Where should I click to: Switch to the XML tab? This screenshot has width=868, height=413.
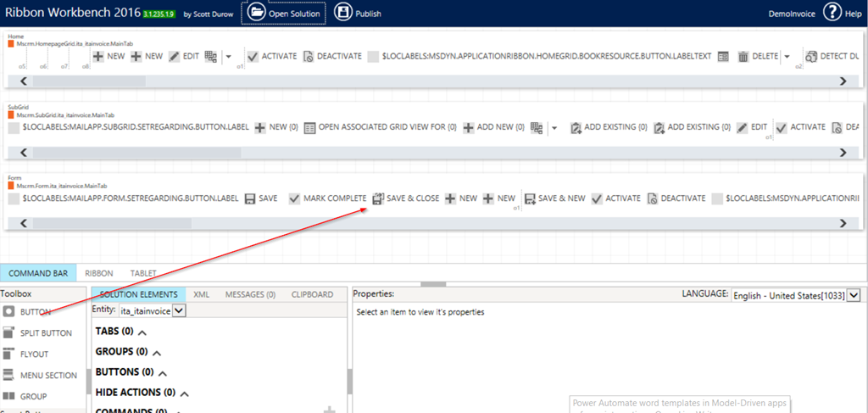click(x=201, y=294)
